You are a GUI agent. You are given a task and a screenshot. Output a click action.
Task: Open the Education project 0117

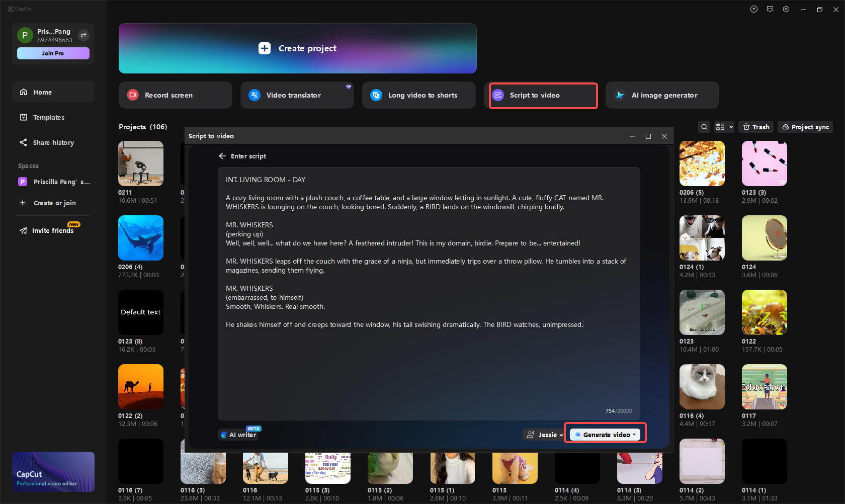765,387
